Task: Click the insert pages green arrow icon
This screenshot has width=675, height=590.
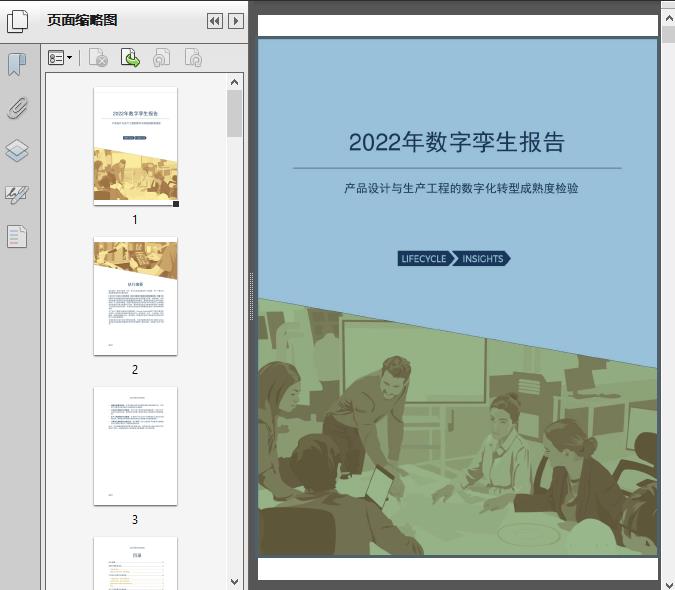Action: 130,58
